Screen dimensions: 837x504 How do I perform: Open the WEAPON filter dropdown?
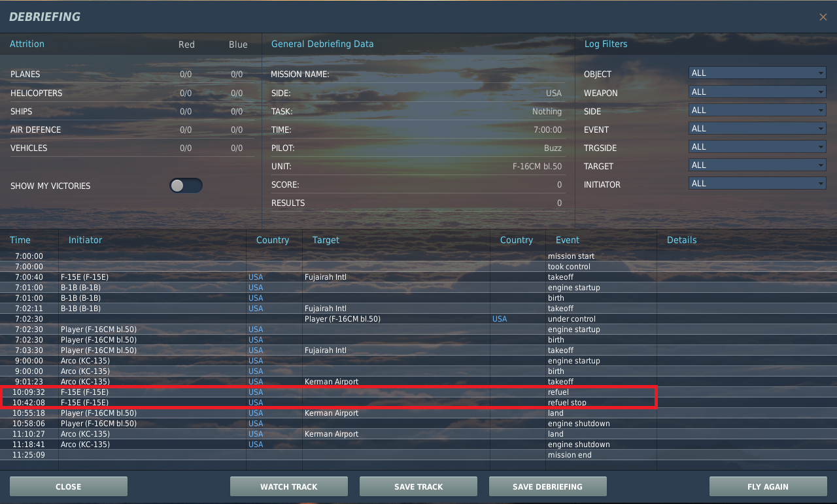757,92
